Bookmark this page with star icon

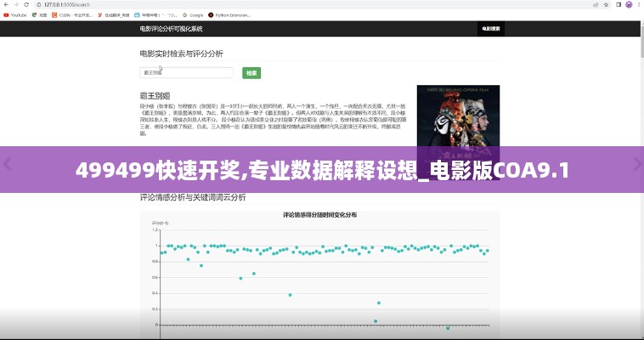click(x=607, y=4)
